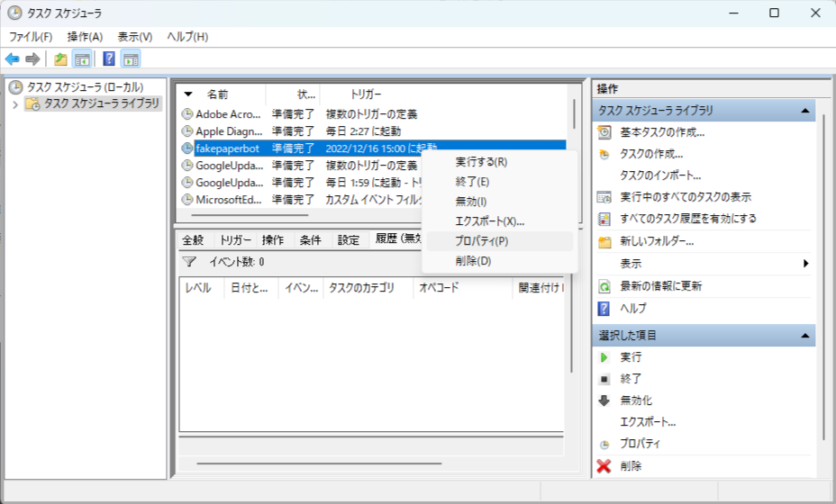
Task: Switch to the 設定 tab
Action: [x=348, y=240]
